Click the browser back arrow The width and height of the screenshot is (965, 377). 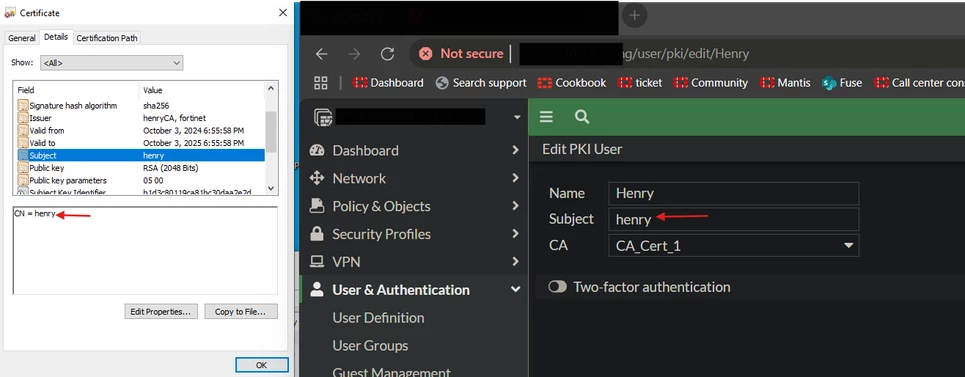click(321, 54)
